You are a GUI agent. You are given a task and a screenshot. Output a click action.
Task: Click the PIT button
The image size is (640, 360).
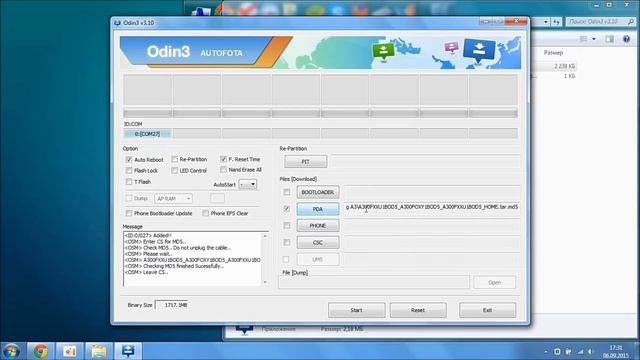point(305,162)
